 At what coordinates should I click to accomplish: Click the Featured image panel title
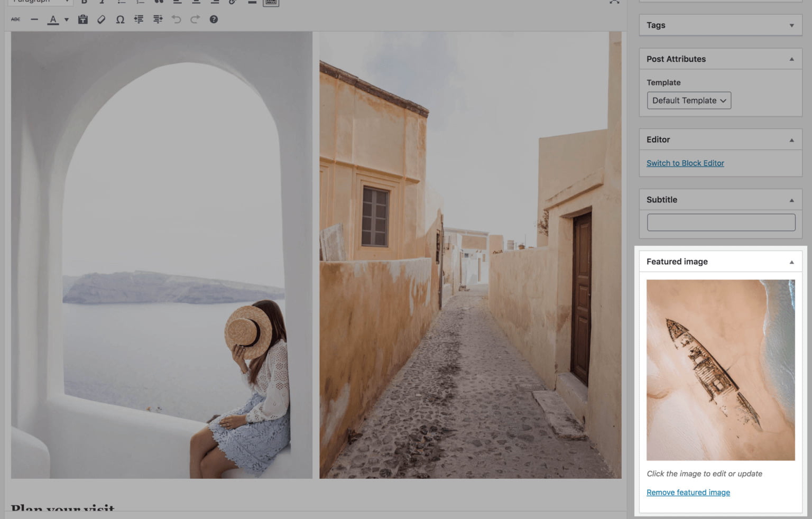(x=677, y=262)
